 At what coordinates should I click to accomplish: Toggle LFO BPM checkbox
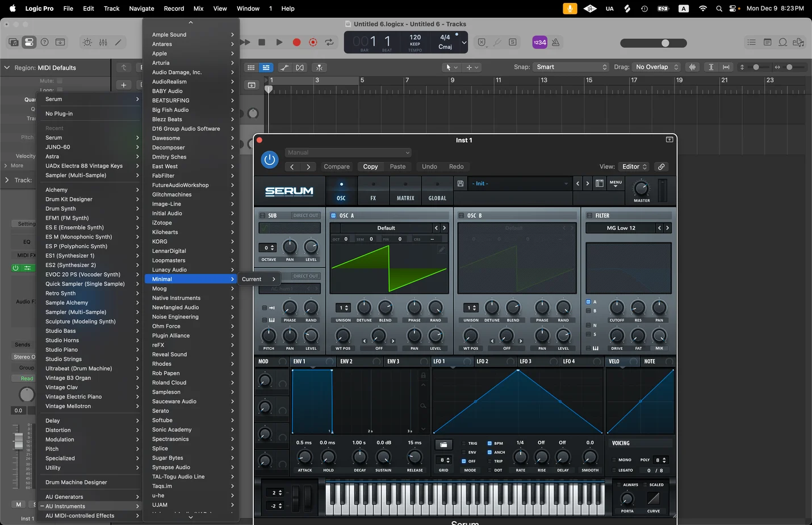(x=489, y=443)
